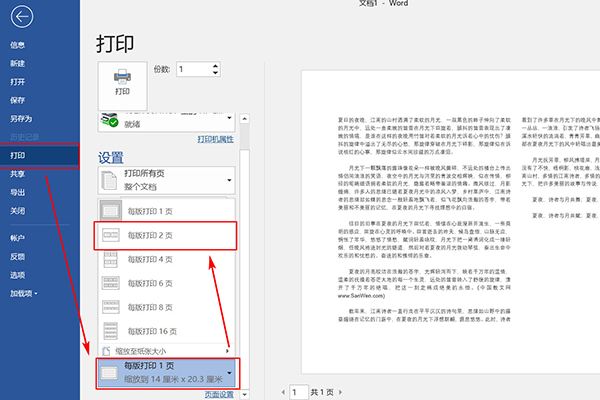Click the printer icon Print button

coord(122,86)
